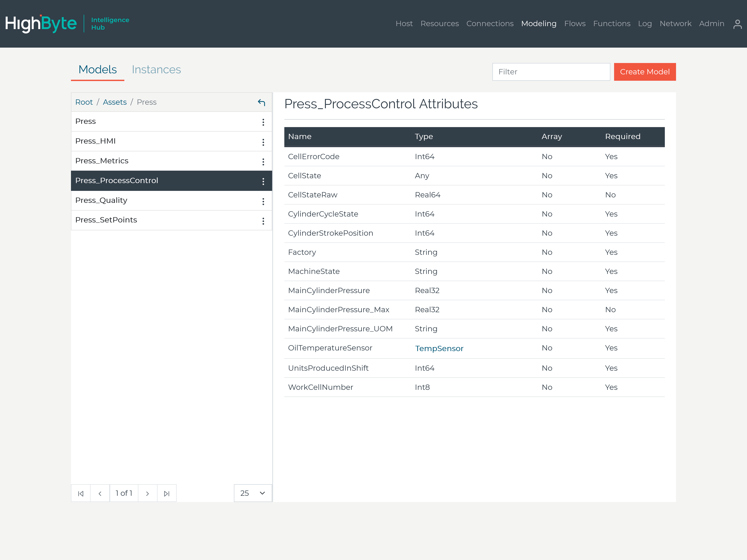Open three-dot menu for Press_ProcessControl
The height and width of the screenshot is (560, 747).
pyautogui.click(x=263, y=182)
